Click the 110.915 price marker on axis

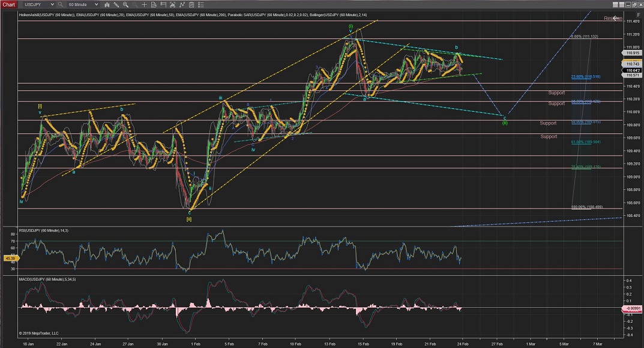tap(631, 53)
